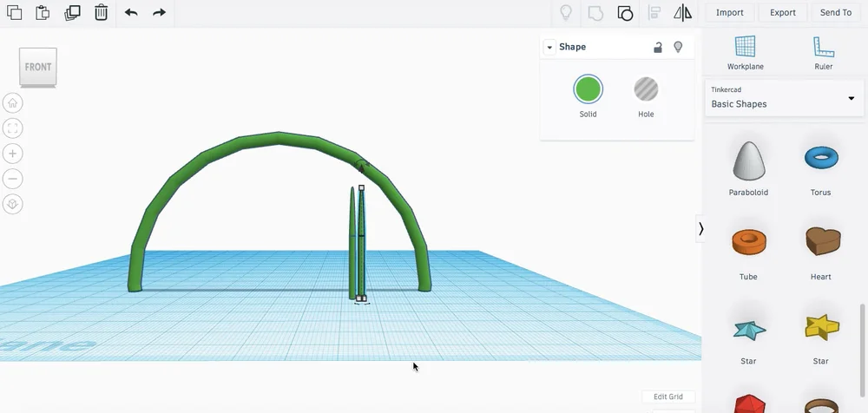Select the Ruler tool
Screen dimensions: 868x413
pyautogui.click(x=823, y=53)
